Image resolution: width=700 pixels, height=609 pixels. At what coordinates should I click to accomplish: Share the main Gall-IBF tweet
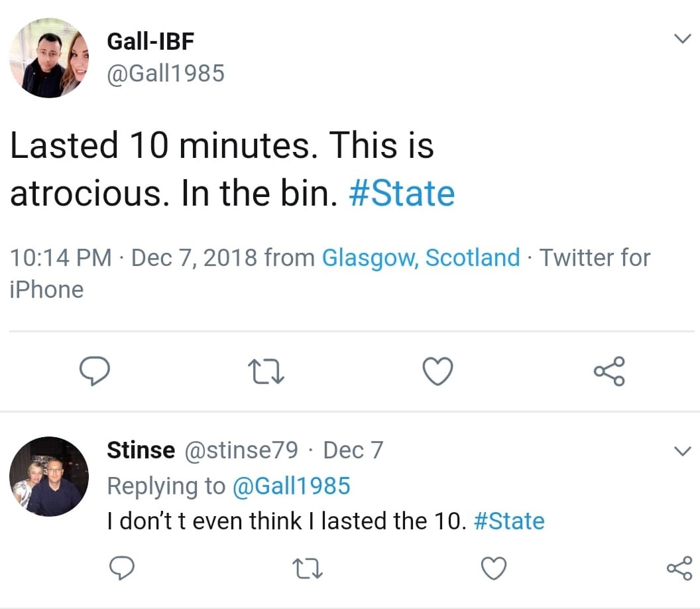[x=609, y=372]
